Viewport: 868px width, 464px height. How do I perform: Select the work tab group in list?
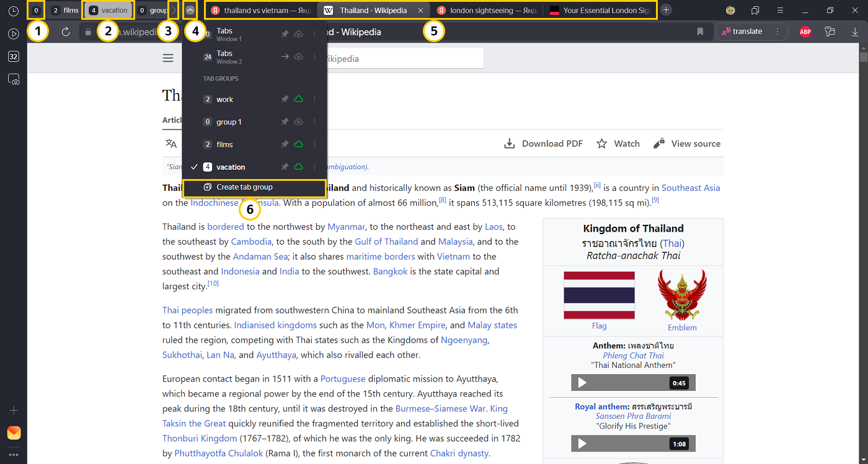tap(224, 100)
